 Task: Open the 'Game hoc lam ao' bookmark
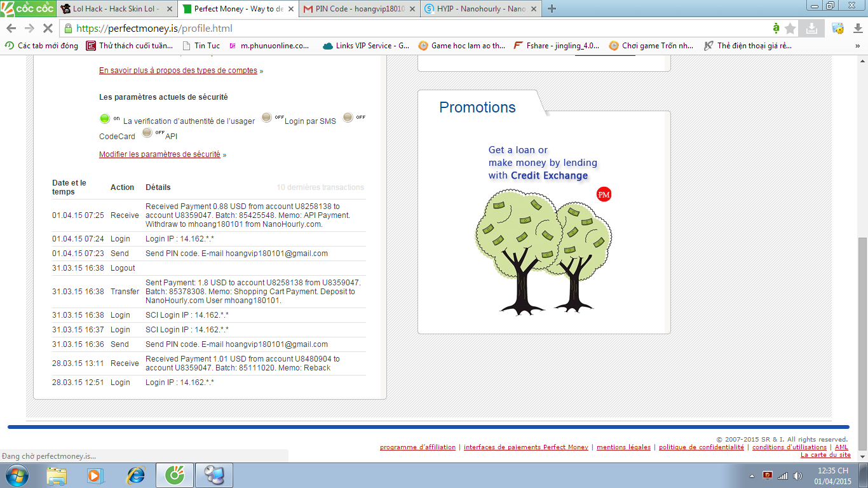click(462, 46)
